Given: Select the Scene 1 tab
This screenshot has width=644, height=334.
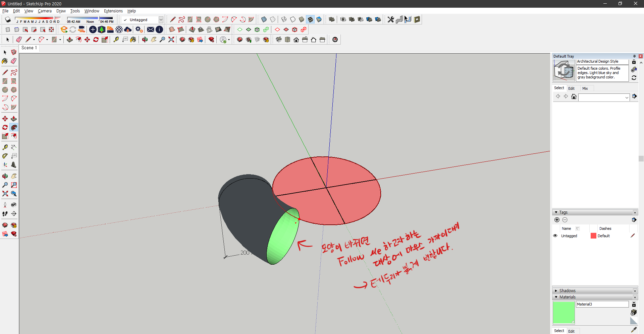Looking at the screenshot, I should 29,48.
